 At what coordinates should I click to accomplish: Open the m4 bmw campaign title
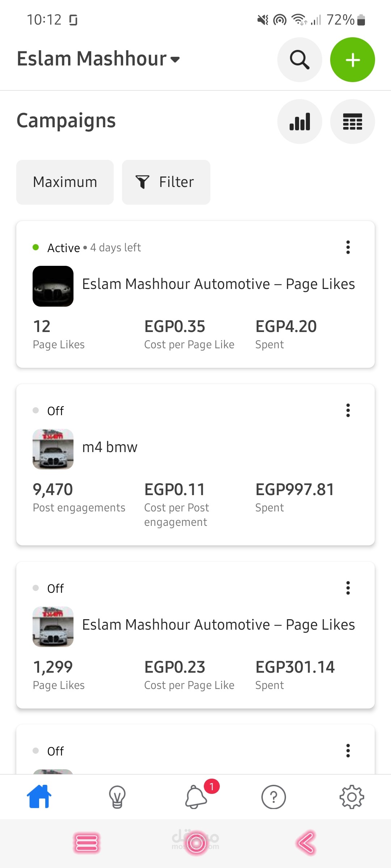coord(110,447)
